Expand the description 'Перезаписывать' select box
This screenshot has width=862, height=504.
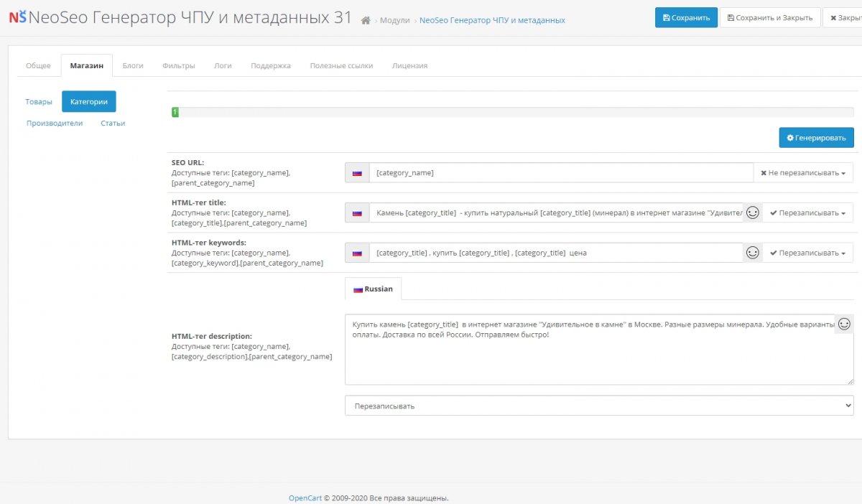point(599,406)
